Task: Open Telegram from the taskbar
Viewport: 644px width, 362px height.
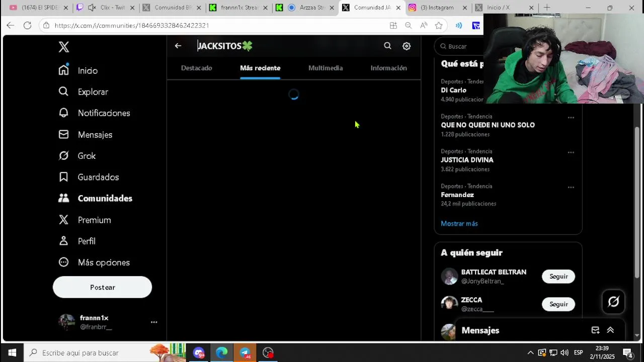Action: (245, 352)
